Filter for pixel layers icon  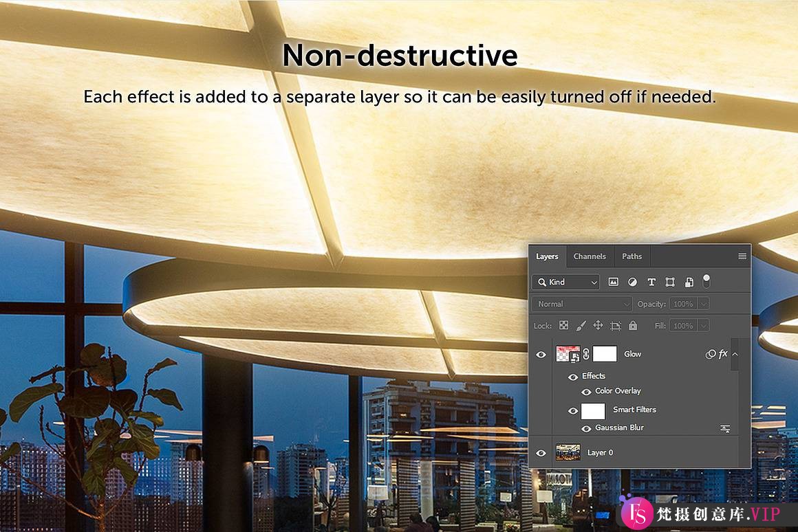point(613,282)
